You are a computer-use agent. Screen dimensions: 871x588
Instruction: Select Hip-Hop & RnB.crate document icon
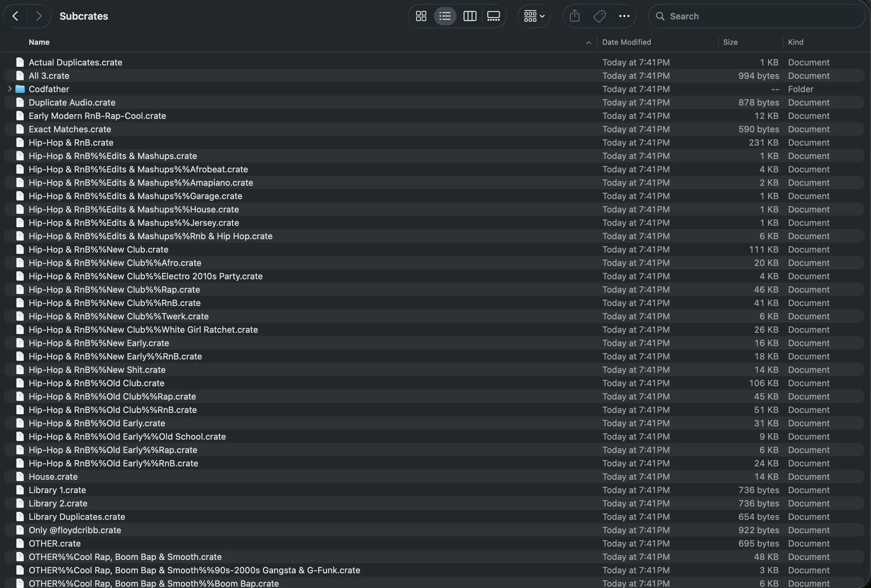(20, 142)
